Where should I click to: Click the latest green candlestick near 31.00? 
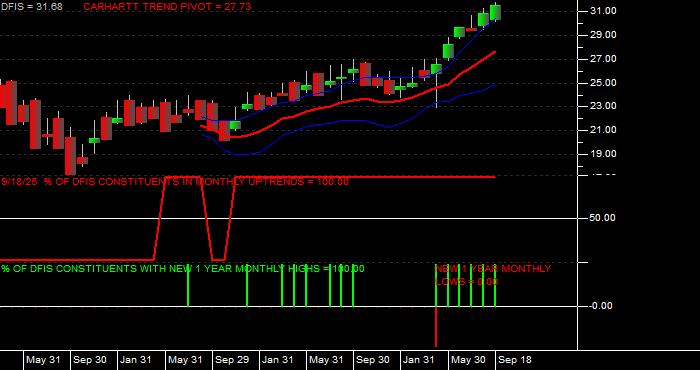[496, 12]
